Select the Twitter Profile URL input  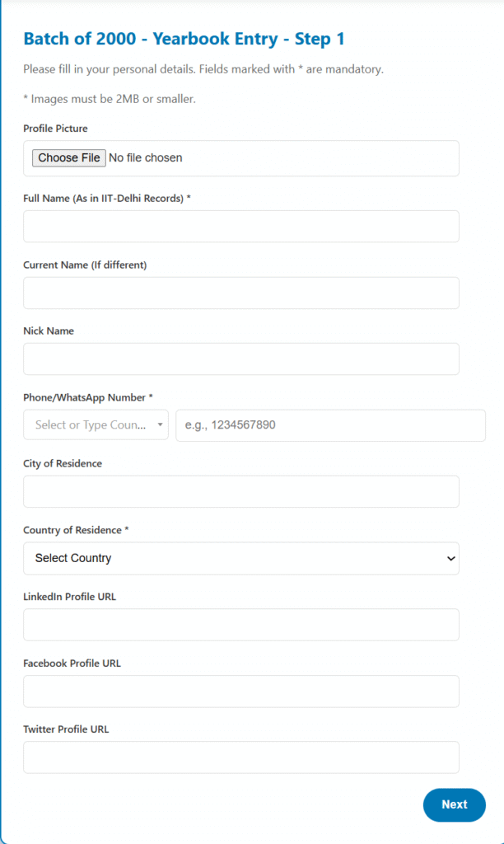(x=240, y=757)
